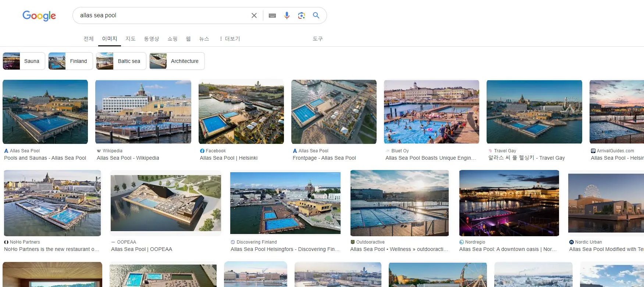Viewport: 644px width, 287px height.
Task: Open link Frontpage - Allas Sea Pool
Action: [324, 158]
